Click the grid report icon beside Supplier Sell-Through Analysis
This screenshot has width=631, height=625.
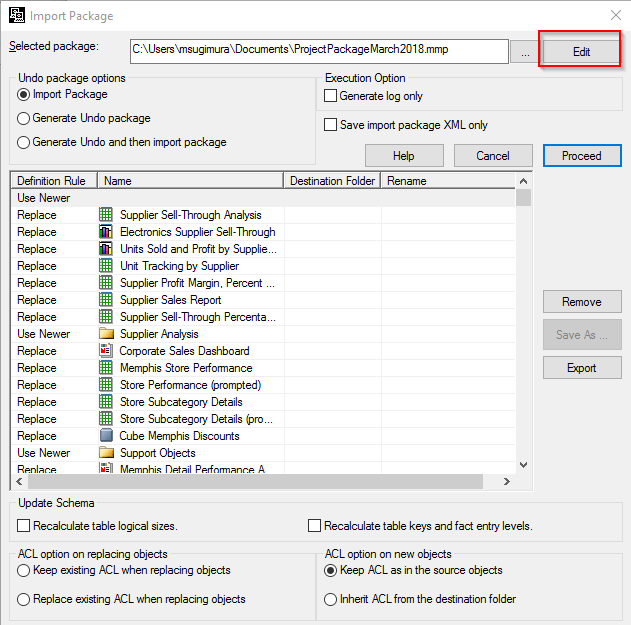click(x=106, y=215)
